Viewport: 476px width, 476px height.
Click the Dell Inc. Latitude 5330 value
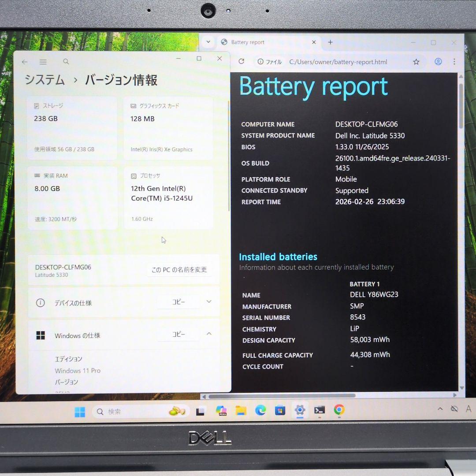pyautogui.click(x=370, y=136)
